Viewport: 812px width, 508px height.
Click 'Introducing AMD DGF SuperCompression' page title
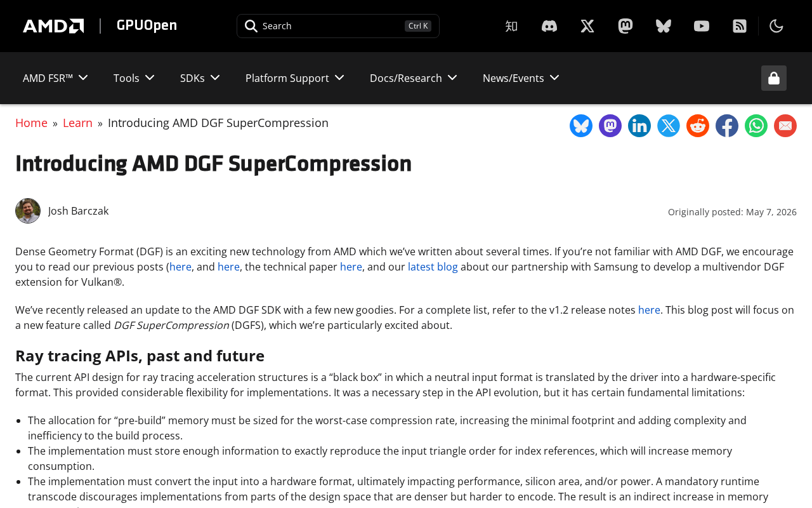[x=213, y=164]
